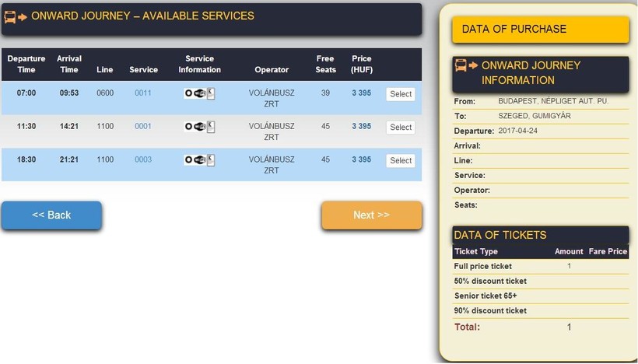Viewport: 638px width, 364px height.
Task: Click the K document icon for service 0011
Action: pyautogui.click(x=210, y=93)
